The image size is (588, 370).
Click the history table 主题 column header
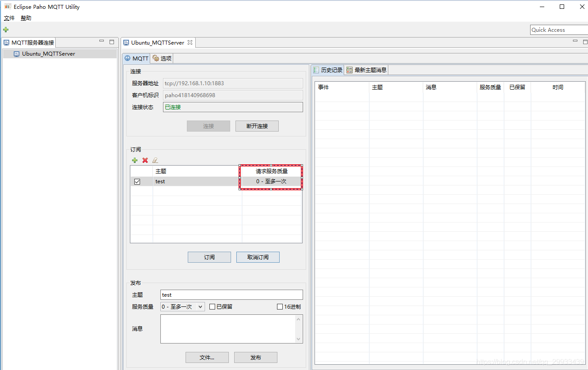(396, 87)
